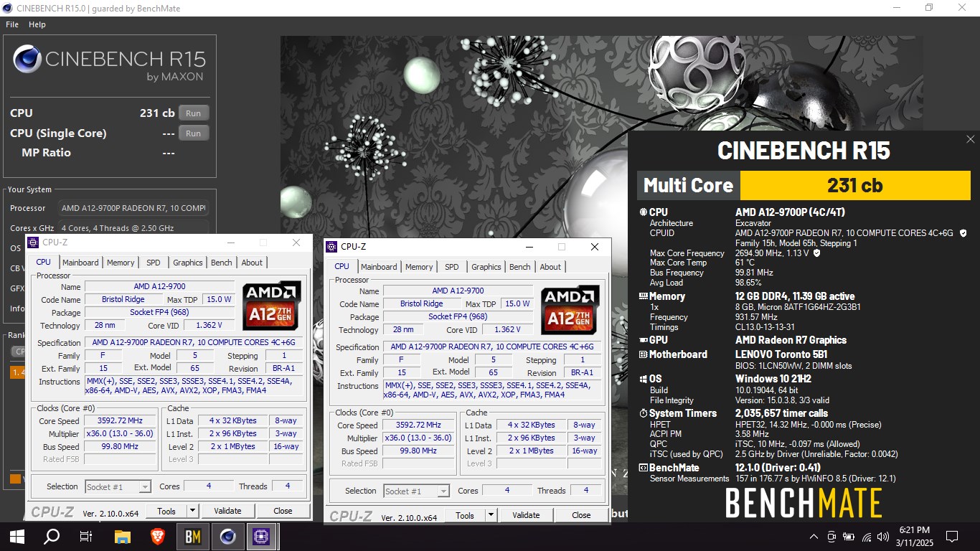The width and height of the screenshot is (980, 551).
Task: Switch to BenchMate taskbar button
Action: (192, 536)
